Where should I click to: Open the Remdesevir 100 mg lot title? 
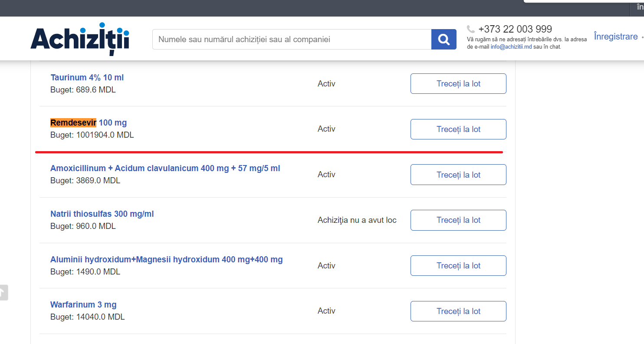89,122
